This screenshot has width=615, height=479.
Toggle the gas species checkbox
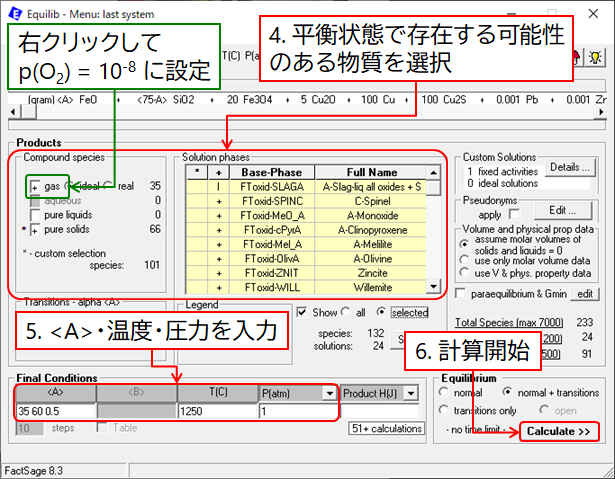(35, 187)
